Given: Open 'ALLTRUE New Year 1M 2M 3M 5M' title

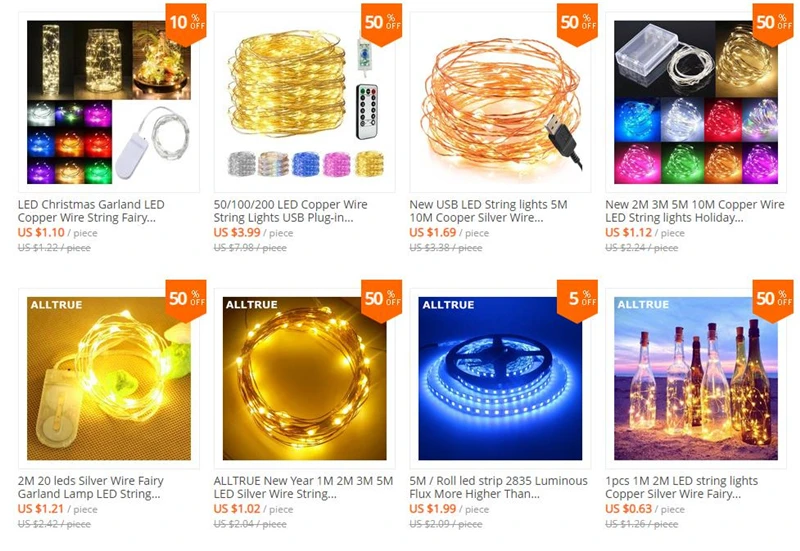Looking at the screenshot, I should pyautogui.click(x=303, y=487).
